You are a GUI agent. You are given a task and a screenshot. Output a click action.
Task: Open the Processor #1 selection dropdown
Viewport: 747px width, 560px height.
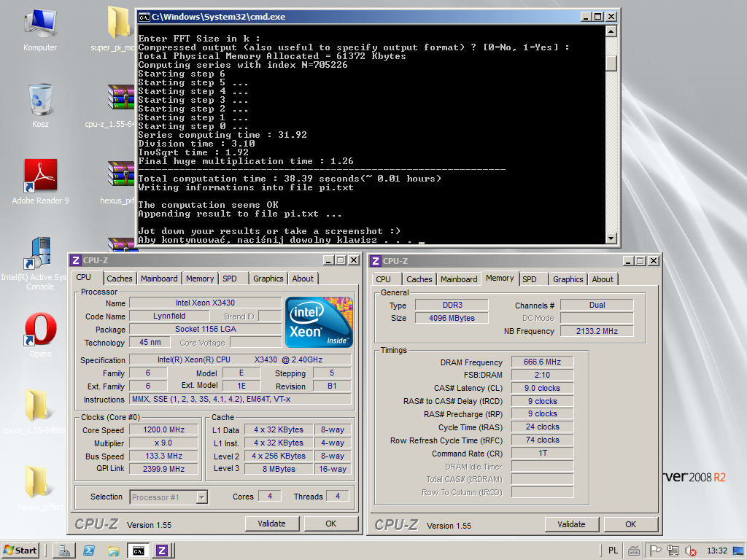(202, 497)
